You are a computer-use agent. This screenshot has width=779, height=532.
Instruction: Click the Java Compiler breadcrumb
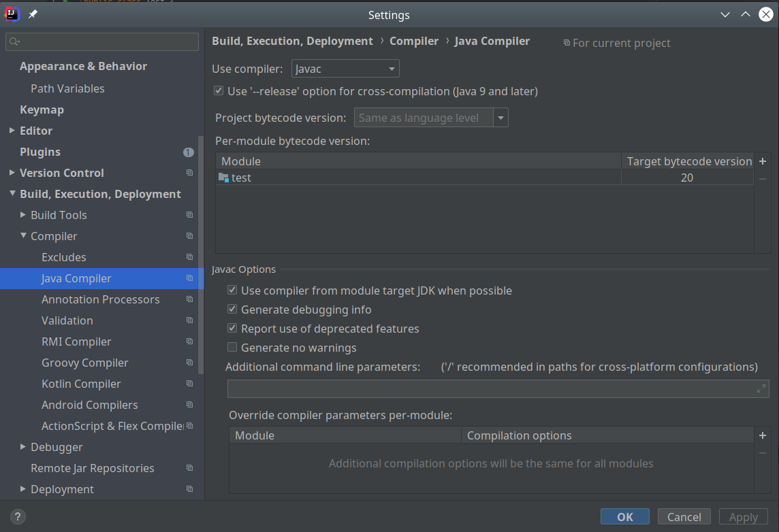pyautogui.click(x=492, y=41)
